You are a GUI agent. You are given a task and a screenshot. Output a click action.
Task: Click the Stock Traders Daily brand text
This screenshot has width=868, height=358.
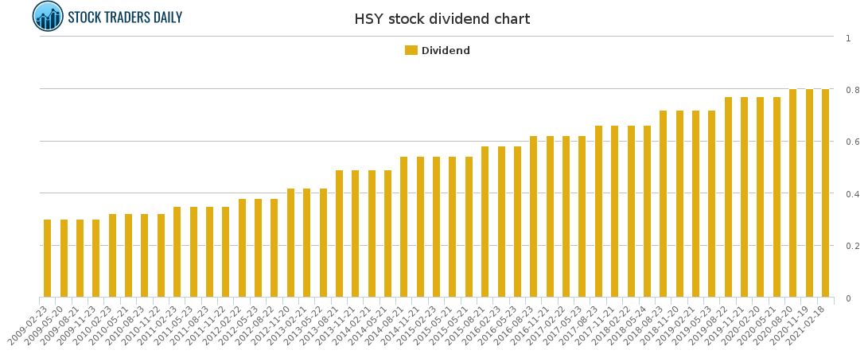click(x=125, y=18)
